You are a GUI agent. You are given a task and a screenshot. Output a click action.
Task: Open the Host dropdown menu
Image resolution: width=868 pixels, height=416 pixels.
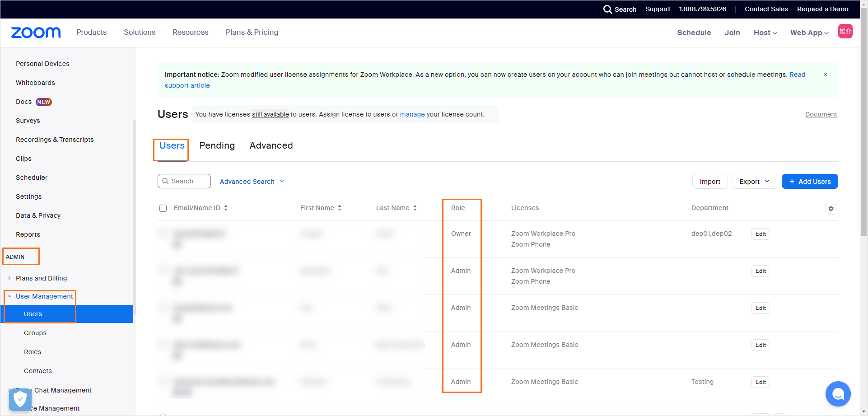click(765, 33)
